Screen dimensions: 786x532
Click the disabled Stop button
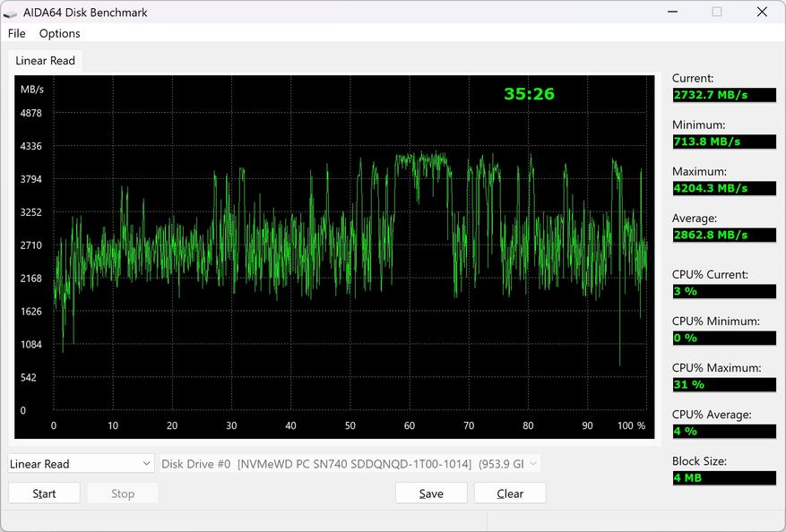[x=123, y=493]
